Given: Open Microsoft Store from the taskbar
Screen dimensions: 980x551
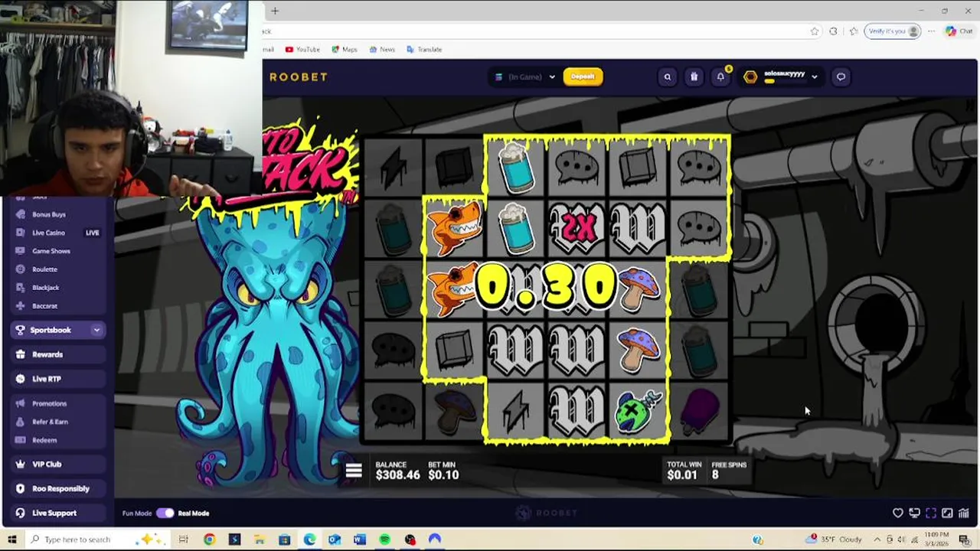Looking at the screenshot, I should (x=284, y=540).
